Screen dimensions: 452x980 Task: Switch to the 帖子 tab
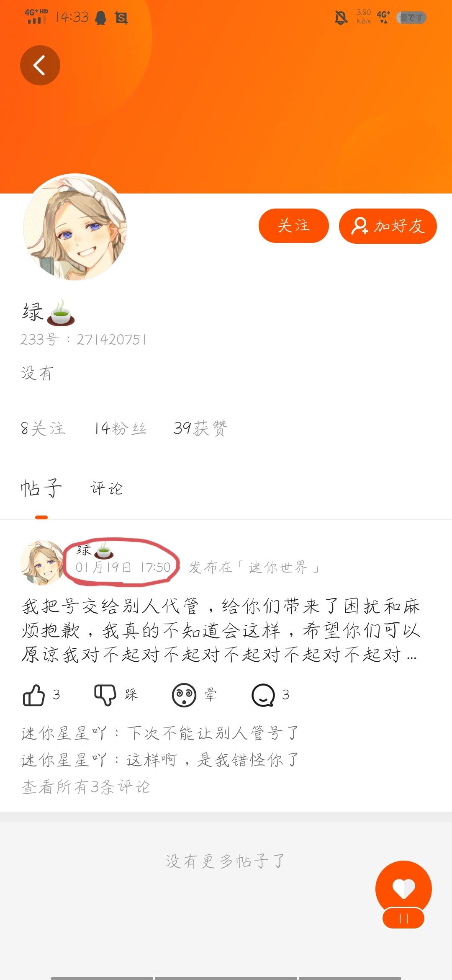click(x=41, y=488)
